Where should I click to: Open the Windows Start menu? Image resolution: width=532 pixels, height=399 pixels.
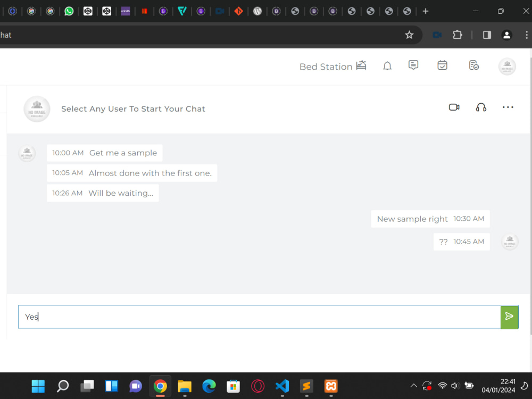[38, 386]
